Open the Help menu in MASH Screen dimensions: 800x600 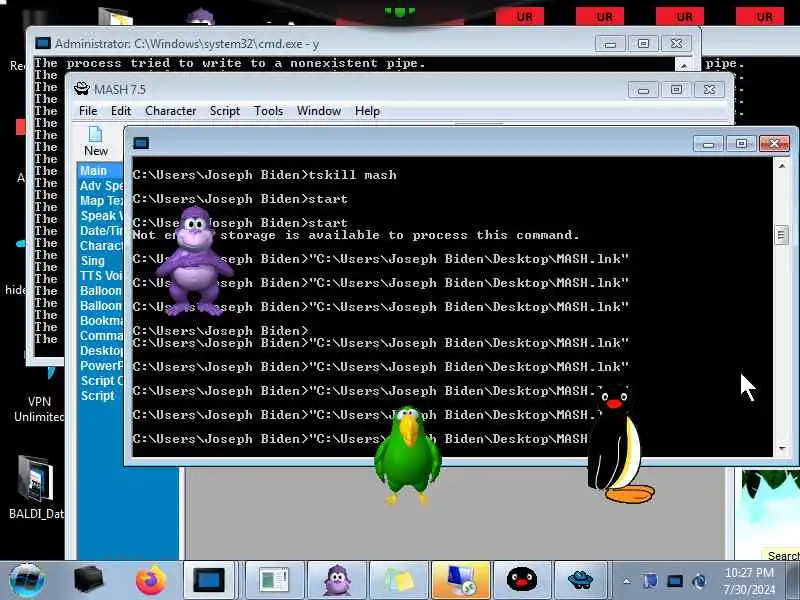coord(367,111)
